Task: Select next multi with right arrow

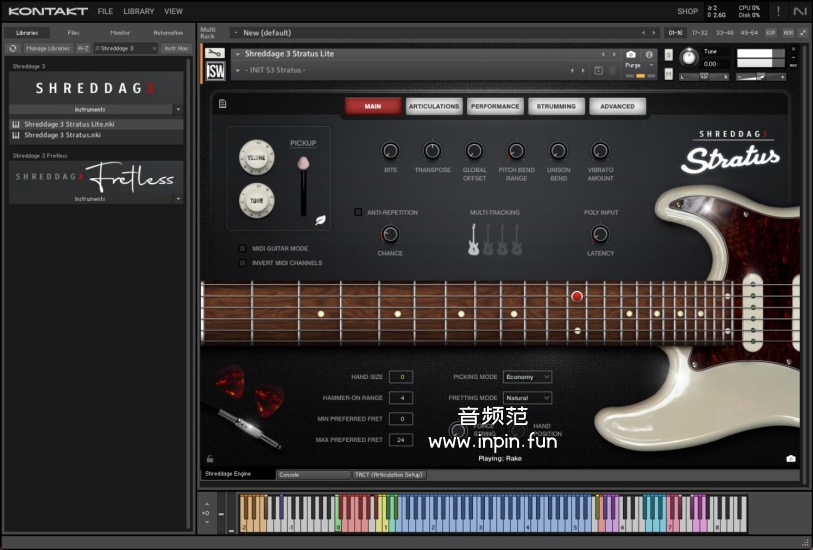Action: pyautogui.click(x=654, y=33)
